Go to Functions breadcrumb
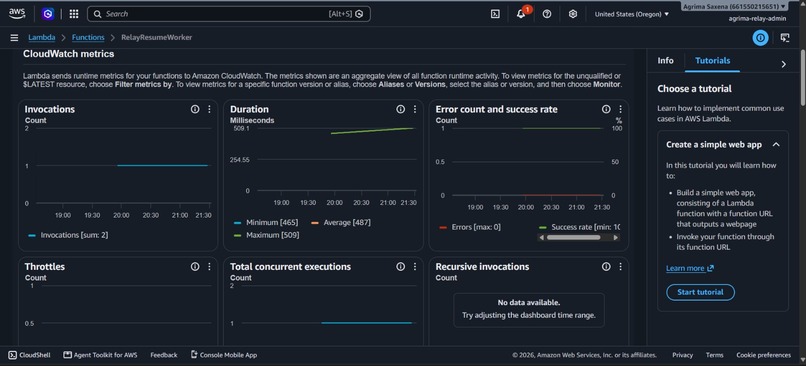The width and height of the screenshot is (806, 366). 88,38
